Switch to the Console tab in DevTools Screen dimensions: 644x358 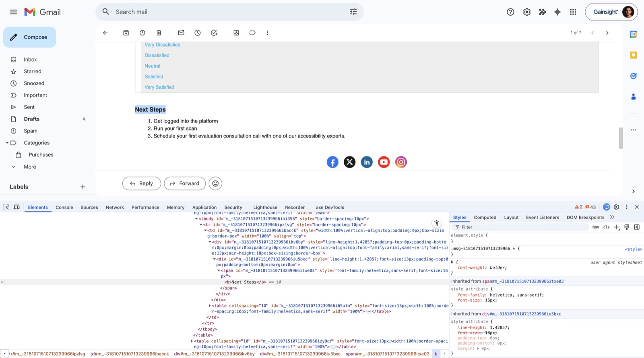tap(64, 208)
